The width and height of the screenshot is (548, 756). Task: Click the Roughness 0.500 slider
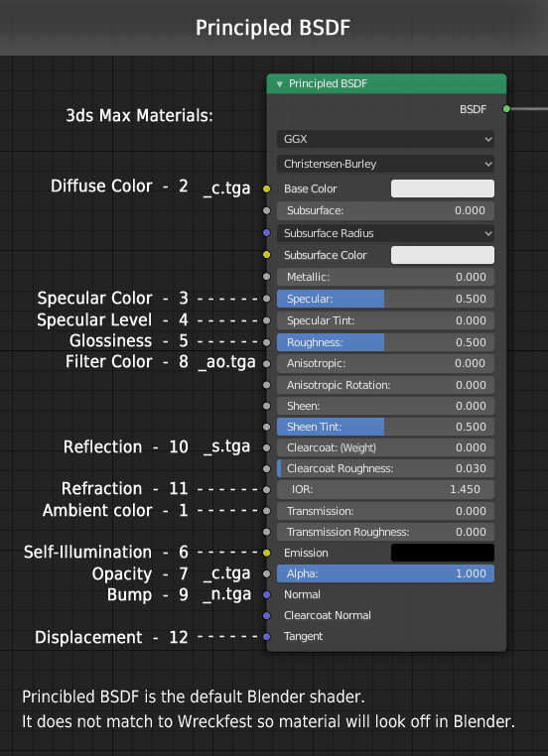(385, 342)
